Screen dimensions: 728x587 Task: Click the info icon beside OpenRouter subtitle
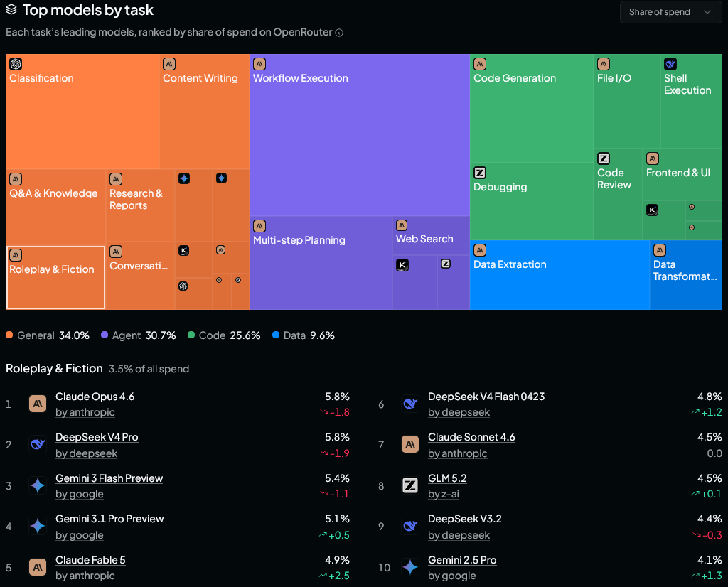pos(339,33)
